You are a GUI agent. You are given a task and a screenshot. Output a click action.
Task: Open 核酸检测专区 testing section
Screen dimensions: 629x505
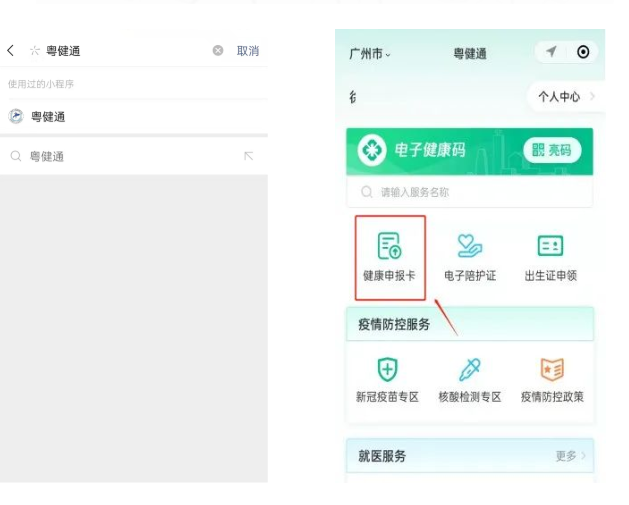tap(469, 381)
